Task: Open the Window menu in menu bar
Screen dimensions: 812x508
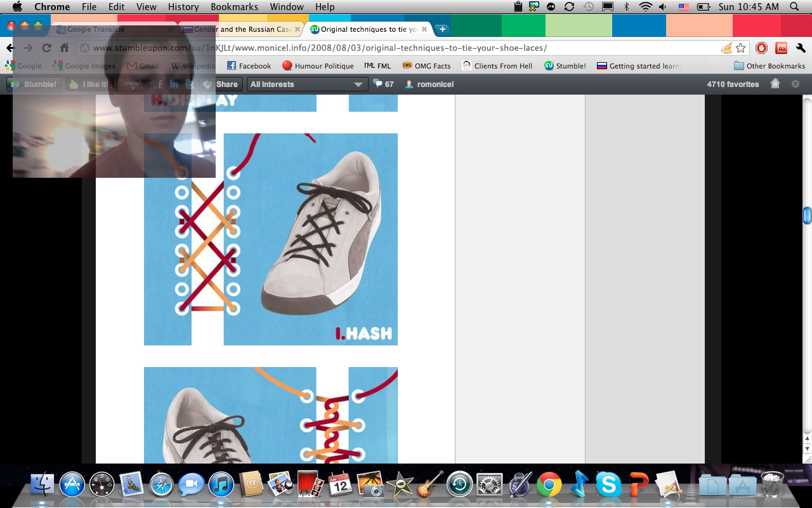Action: coord(287,7)
